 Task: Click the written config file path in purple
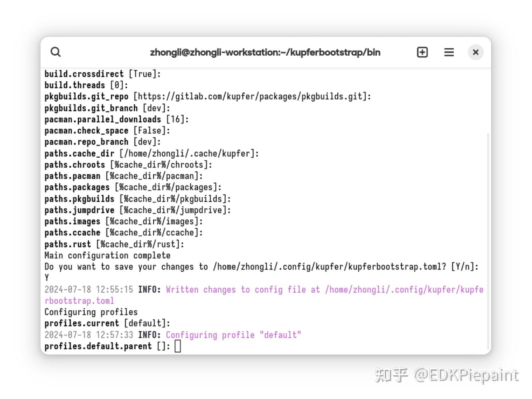pyautogui.click(x=264, y=295)
